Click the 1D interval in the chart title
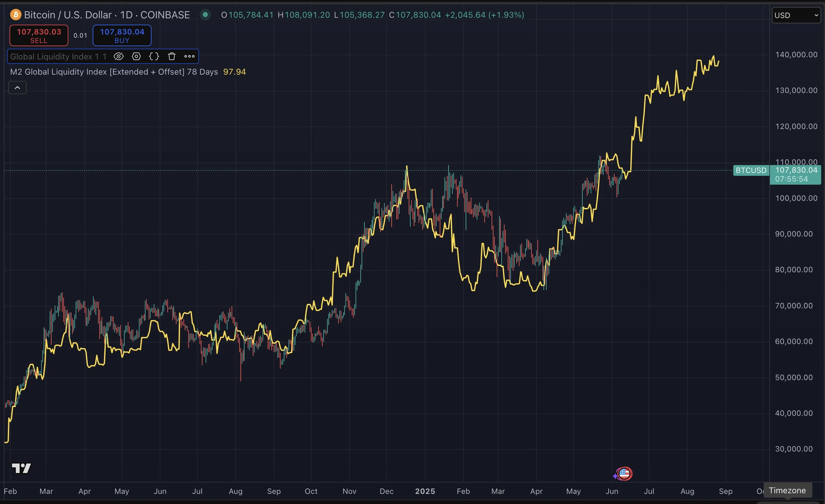Image resolution: width=825 pixels, height=504 pixels. point(127,15)
